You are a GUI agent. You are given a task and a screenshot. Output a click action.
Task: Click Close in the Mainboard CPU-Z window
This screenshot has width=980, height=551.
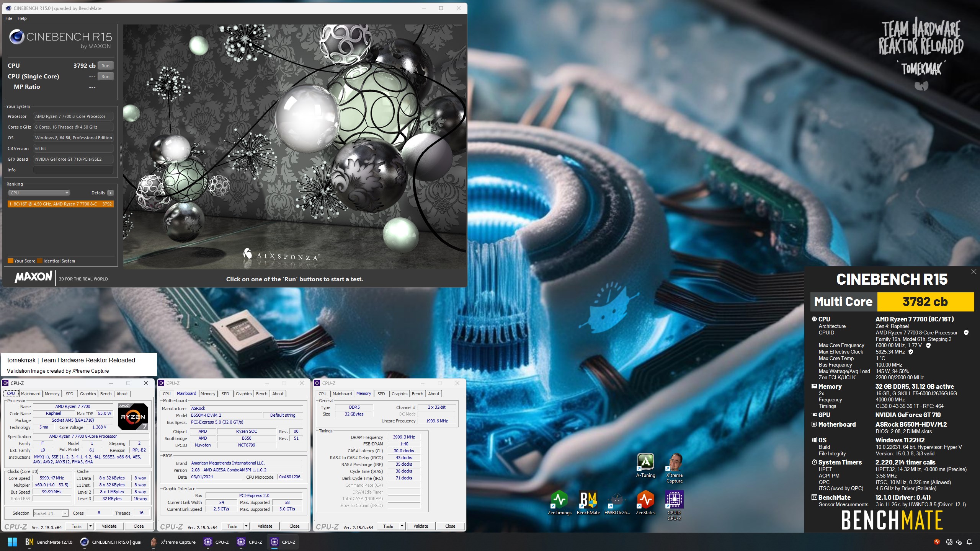(x=294, y=526)
